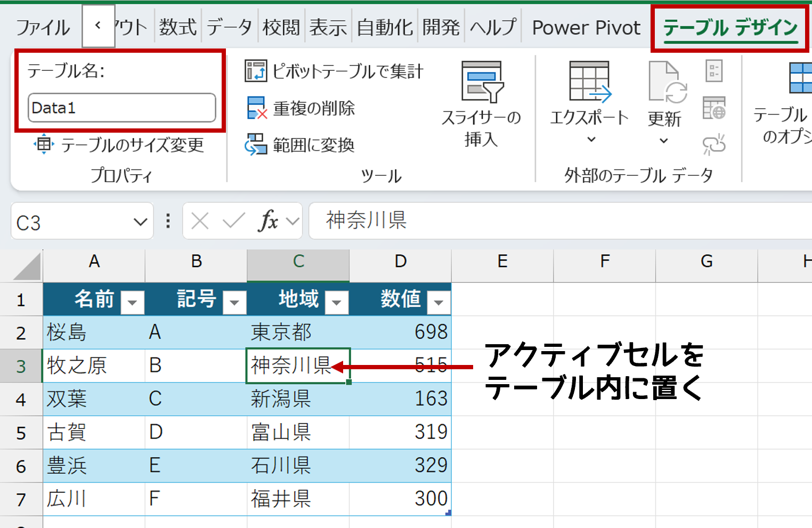
Task: Click the select-all corner triangle
Action: point(27,266)
